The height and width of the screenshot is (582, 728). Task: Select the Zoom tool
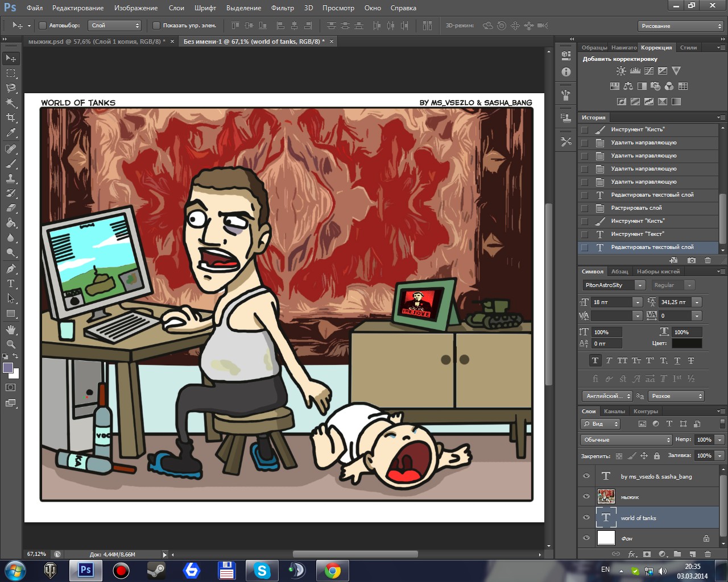[11, 344]
